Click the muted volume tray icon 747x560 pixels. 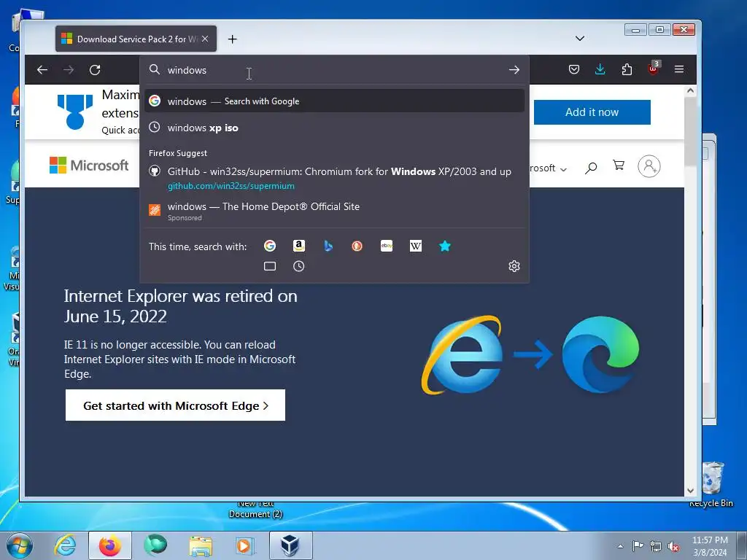click(673, 546)
